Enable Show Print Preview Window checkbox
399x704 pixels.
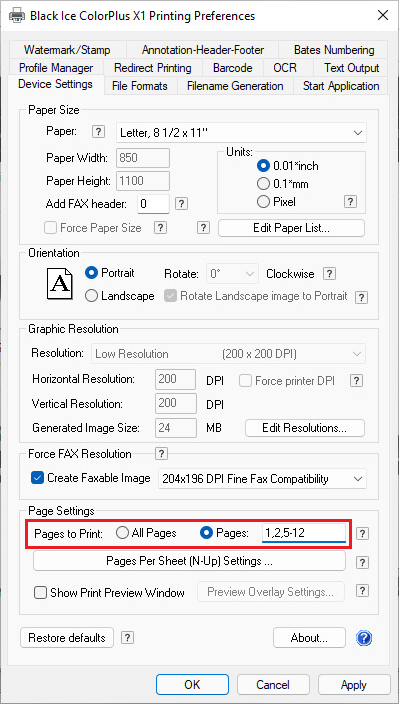point(41,593)
